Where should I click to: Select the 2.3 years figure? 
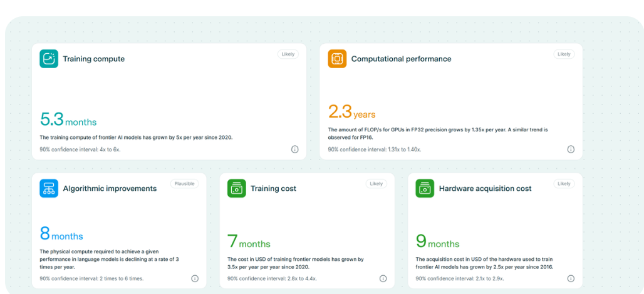coord(351,113)
